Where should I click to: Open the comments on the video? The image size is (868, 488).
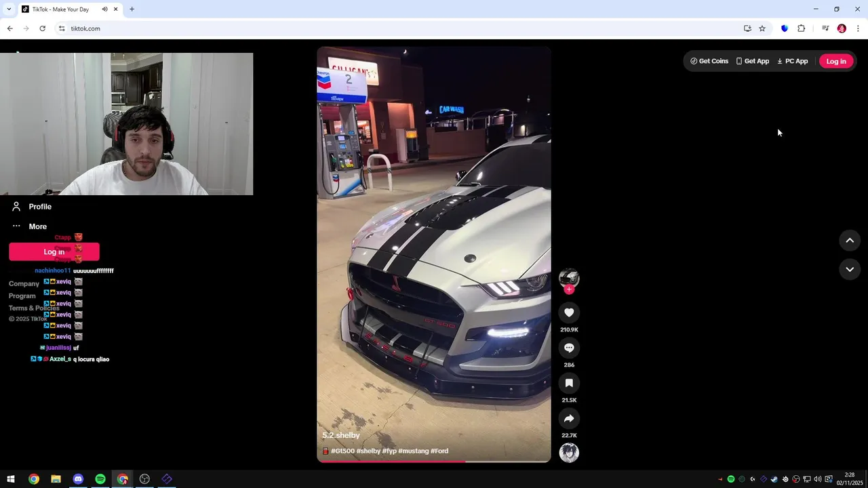point(569,348)
